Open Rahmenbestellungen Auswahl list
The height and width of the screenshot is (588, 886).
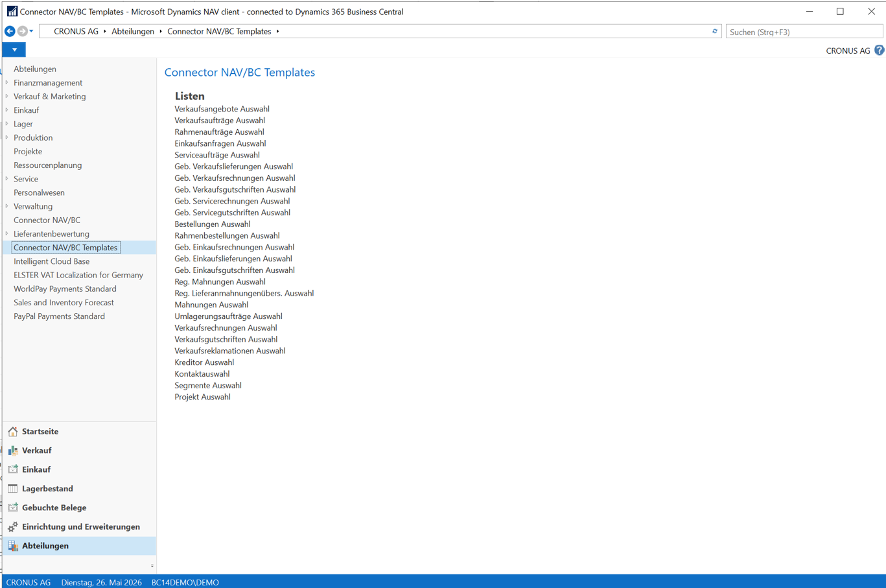(x=227, y=235)
